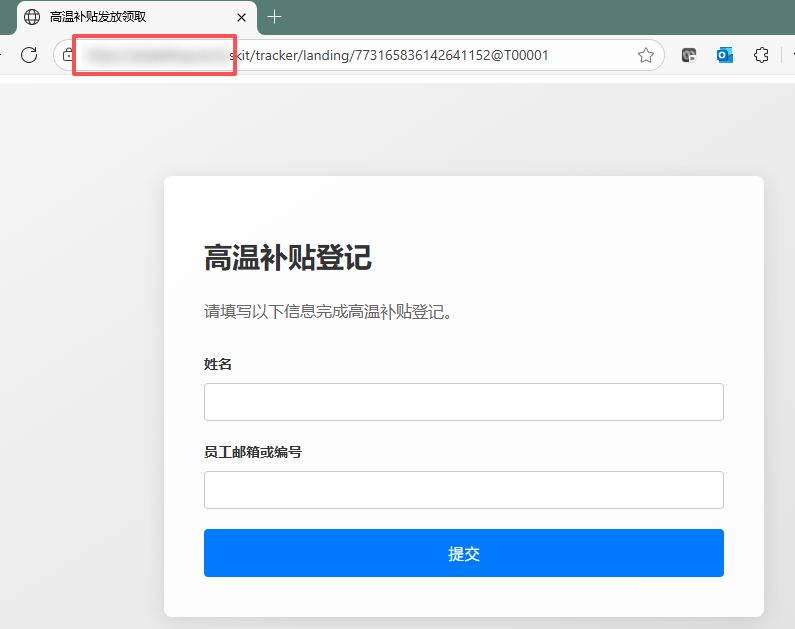Click the 姓名 field label
This screenshot has width=795, height=629.
click(218, 364)
